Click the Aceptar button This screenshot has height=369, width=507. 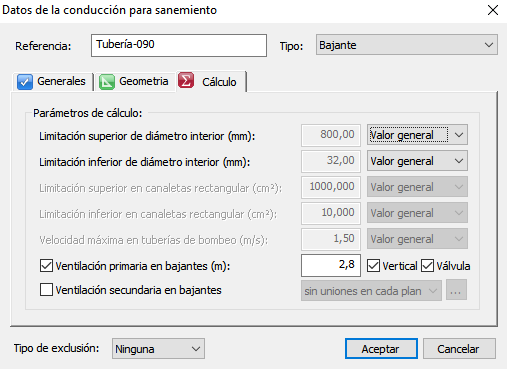point(381,349)
